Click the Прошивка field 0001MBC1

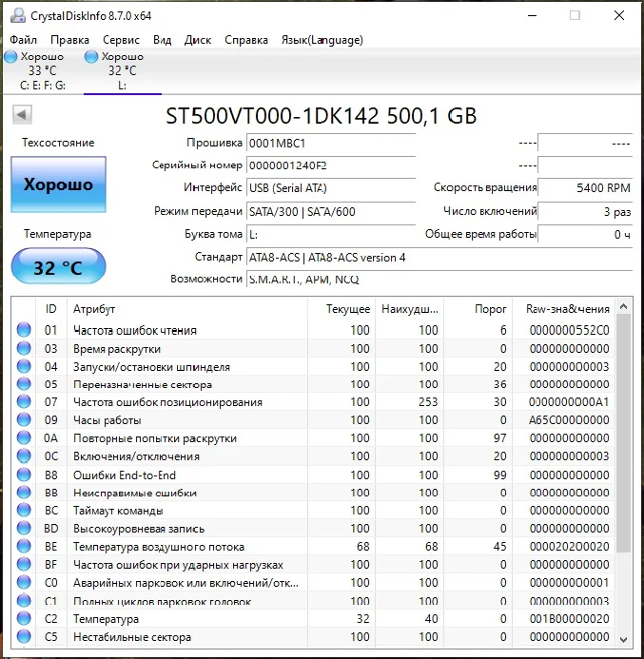(x=331, y=144)
